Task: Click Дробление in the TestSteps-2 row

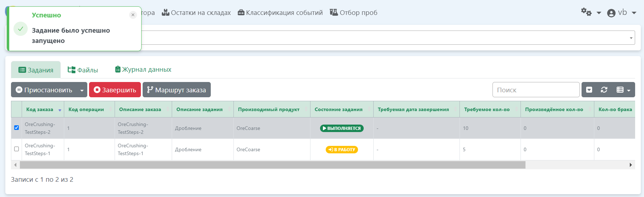Action: tap(188, 128)
